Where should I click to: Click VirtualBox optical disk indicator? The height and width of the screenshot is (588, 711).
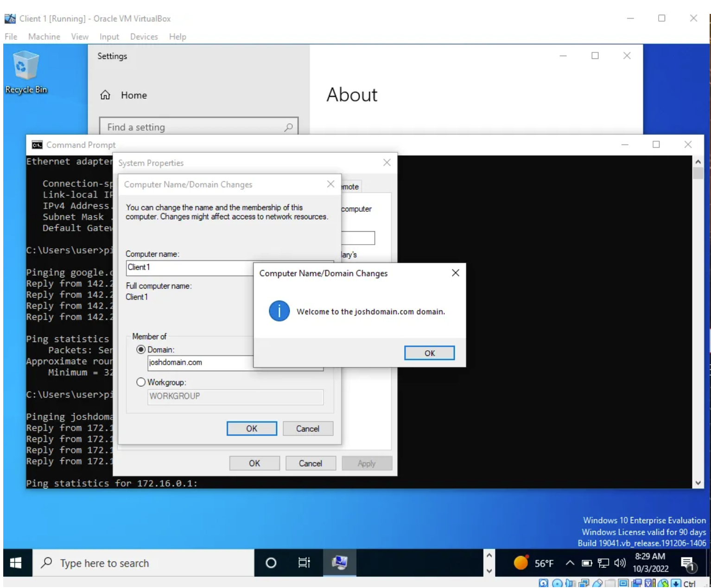pyautogui.click(x=557, y=583)
